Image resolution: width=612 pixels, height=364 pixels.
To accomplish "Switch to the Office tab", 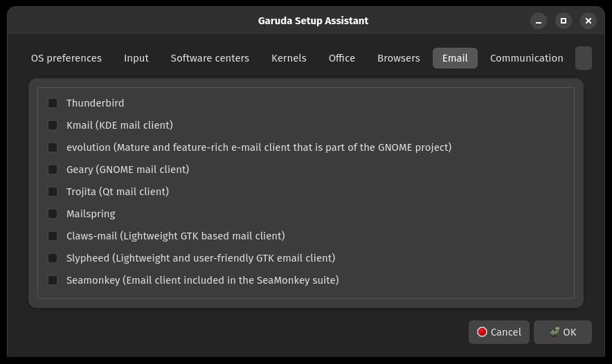I will (342, 58).
